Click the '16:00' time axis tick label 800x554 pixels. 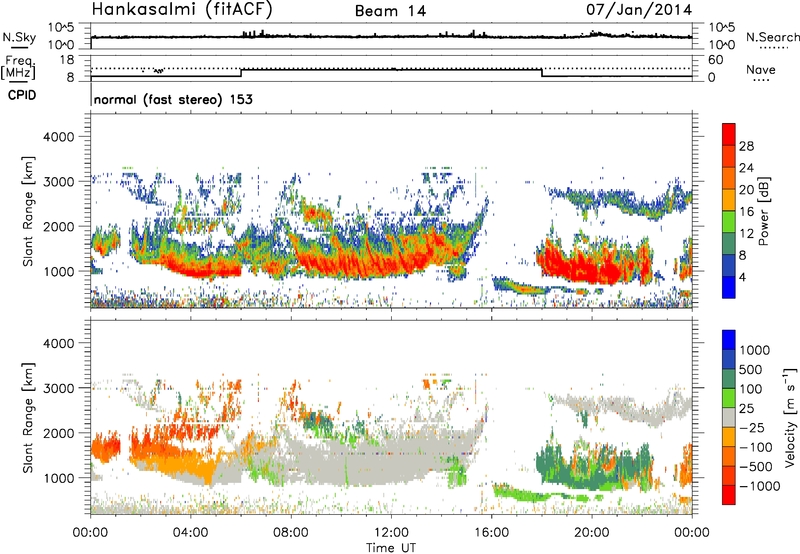click(x=491, y=533)
